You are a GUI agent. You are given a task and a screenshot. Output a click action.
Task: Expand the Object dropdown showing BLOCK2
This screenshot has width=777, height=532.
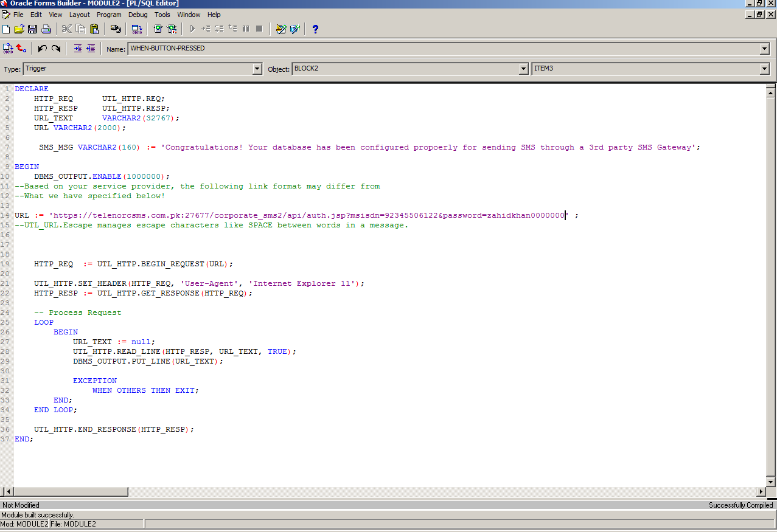click(523, 69)
